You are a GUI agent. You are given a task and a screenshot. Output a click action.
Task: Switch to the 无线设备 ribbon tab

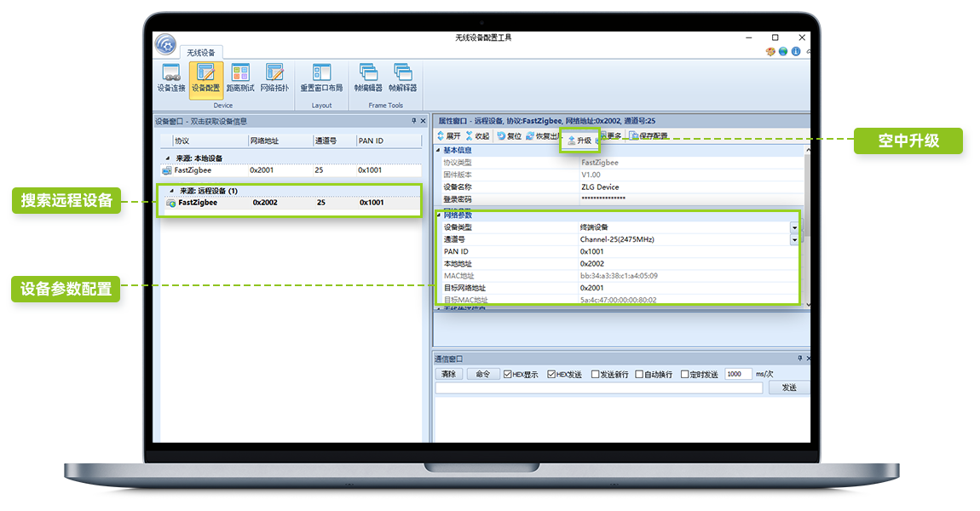pos(201,53)
